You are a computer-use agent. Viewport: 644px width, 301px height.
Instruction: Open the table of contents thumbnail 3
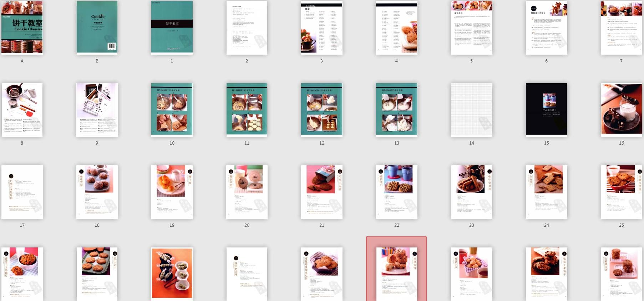coord(321,27)
